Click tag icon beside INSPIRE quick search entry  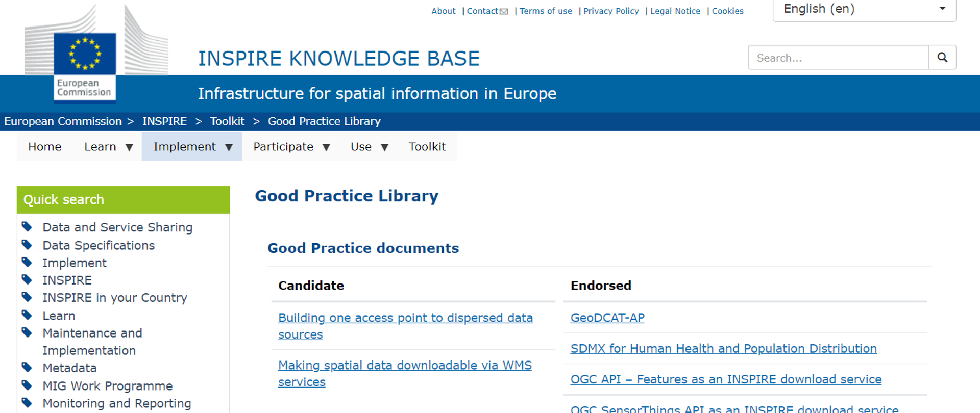[x=27, y=279]
